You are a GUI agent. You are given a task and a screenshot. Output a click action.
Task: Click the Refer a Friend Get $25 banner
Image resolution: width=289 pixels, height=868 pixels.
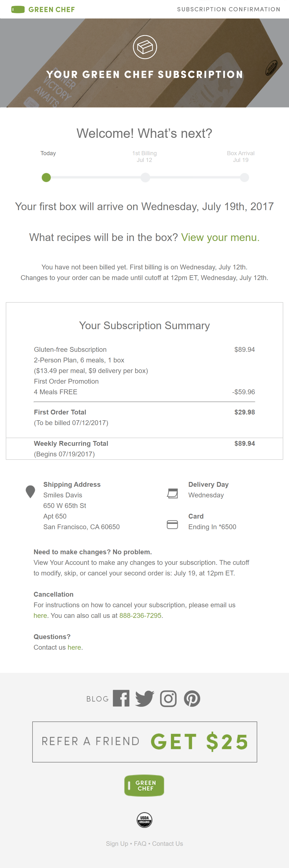pyautogui.click(x=144, y=742)
